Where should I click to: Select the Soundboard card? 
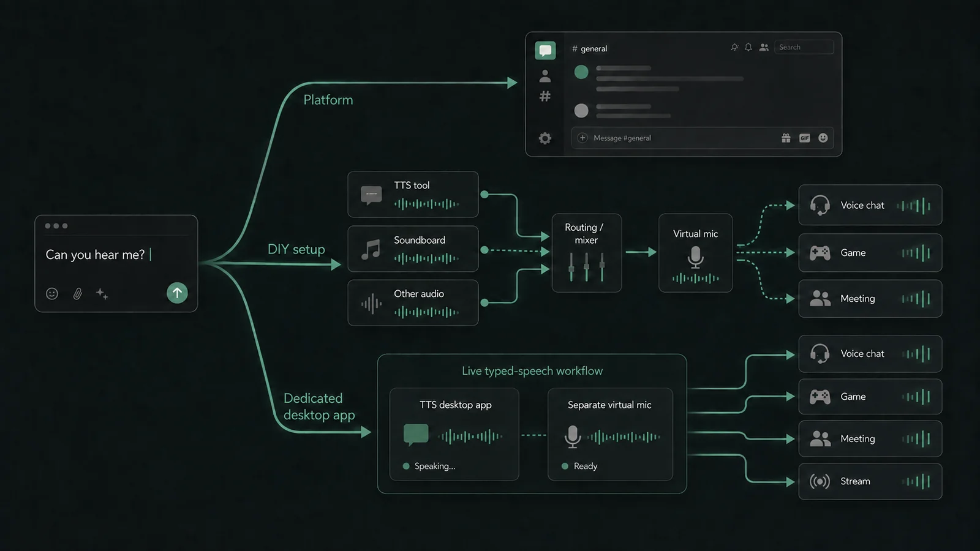[413, 249]
